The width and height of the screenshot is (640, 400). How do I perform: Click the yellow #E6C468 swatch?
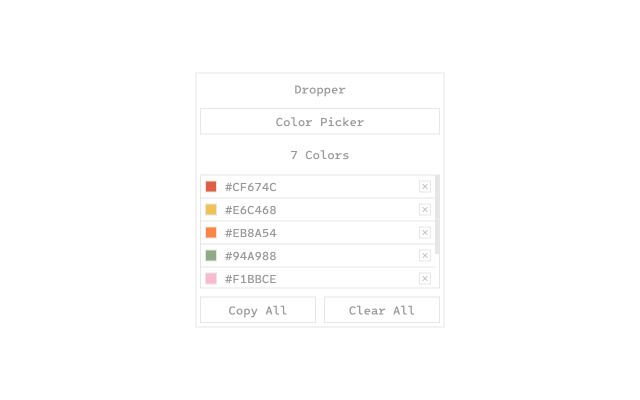tap(211, 210)
